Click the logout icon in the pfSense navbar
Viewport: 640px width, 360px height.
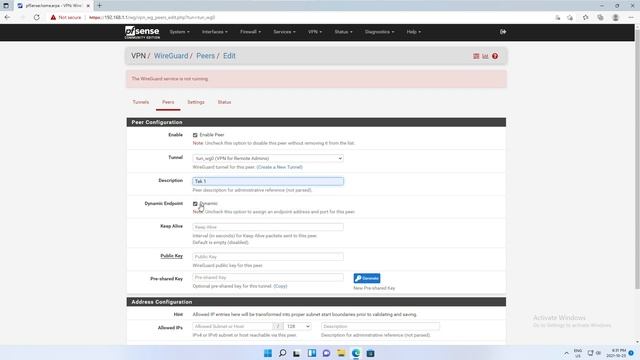[503, 32]
